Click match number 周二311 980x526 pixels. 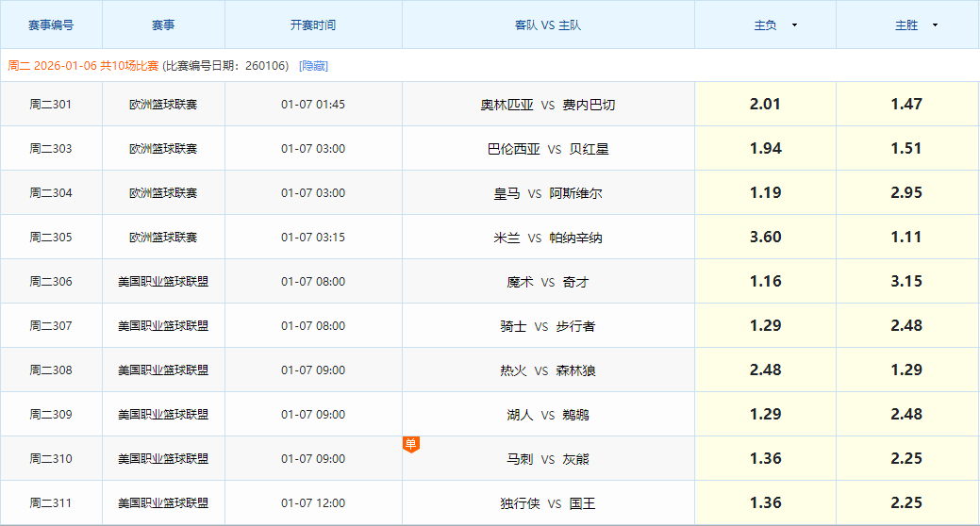click(51, 503)
